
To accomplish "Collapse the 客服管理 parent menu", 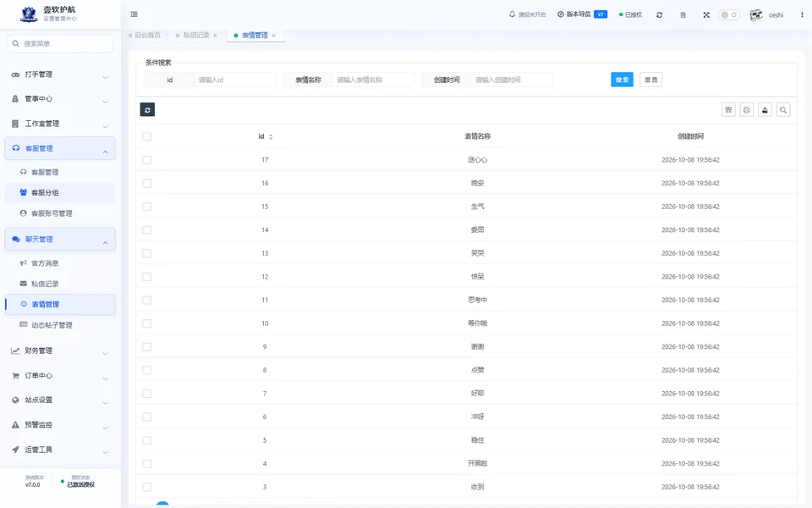I will (x=60, y=149).
